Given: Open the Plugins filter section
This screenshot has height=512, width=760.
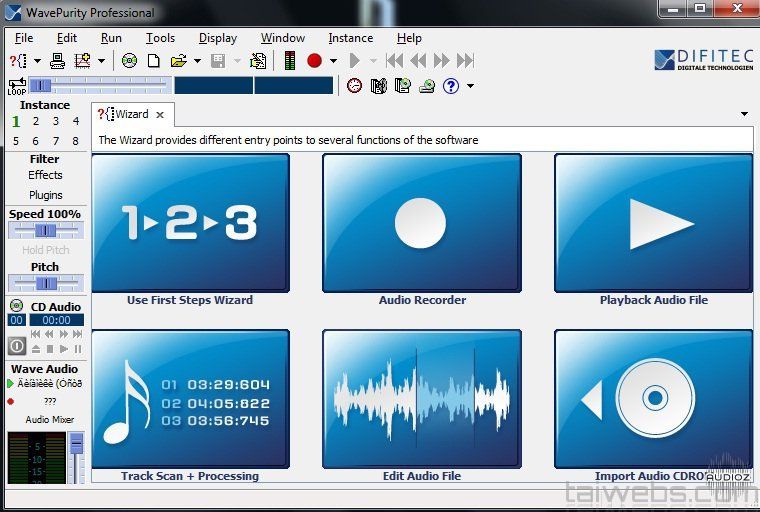Looking at the screenshot, I should 45,195.
